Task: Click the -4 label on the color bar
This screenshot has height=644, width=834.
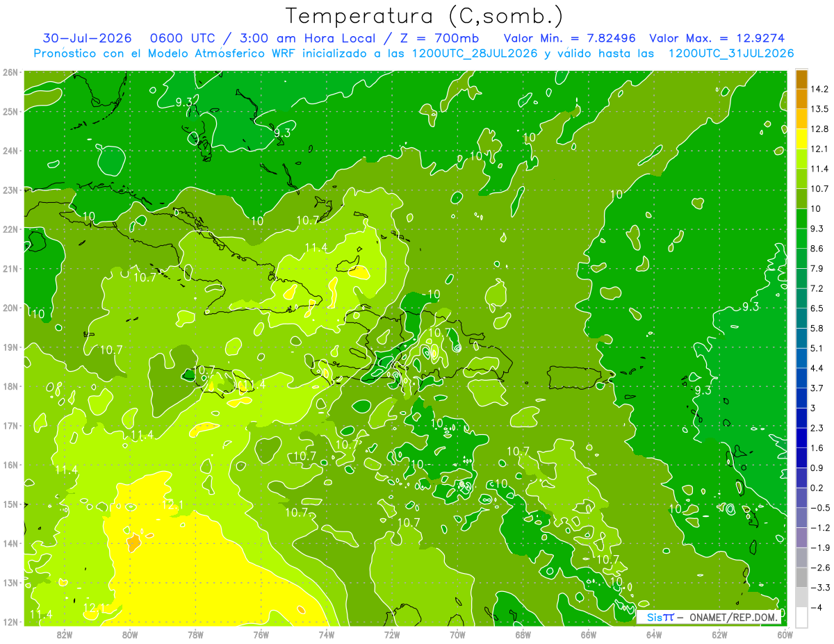Action: tap(816, 607)
